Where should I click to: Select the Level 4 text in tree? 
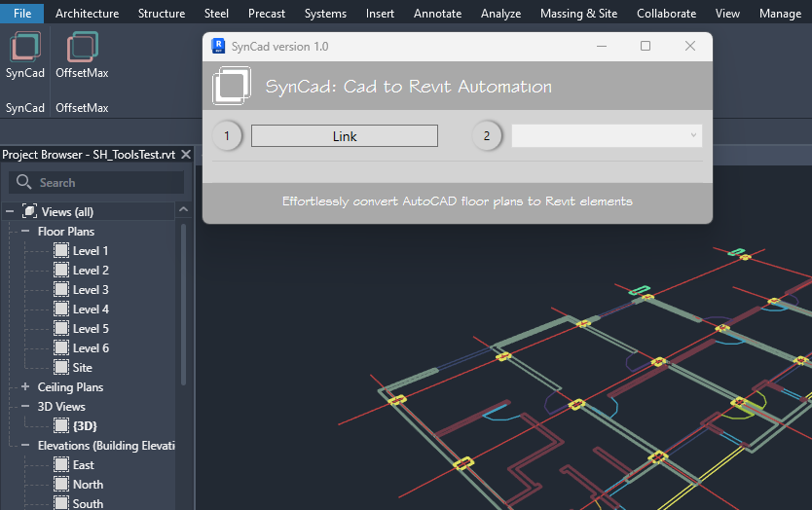click(x=91, y=310)
